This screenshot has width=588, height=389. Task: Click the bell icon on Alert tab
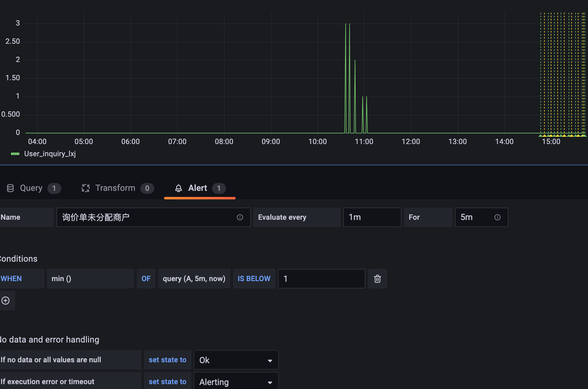179,188
